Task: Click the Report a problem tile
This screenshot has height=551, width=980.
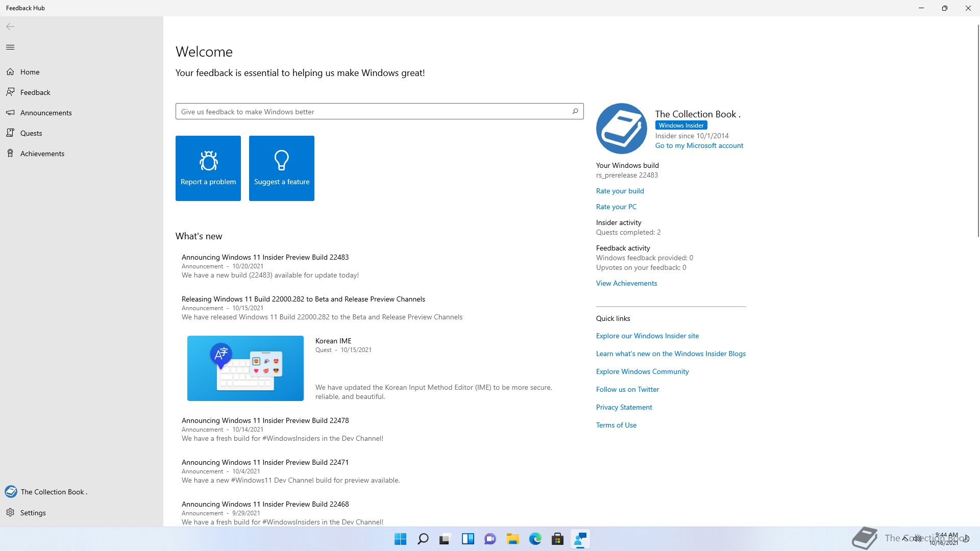Action: (x=208, y=168)
